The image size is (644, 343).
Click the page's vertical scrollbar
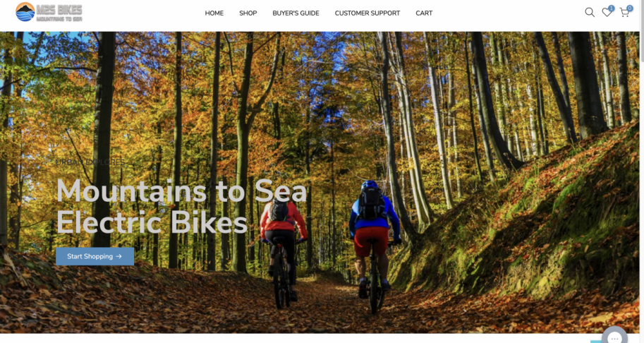coord(642,171)
